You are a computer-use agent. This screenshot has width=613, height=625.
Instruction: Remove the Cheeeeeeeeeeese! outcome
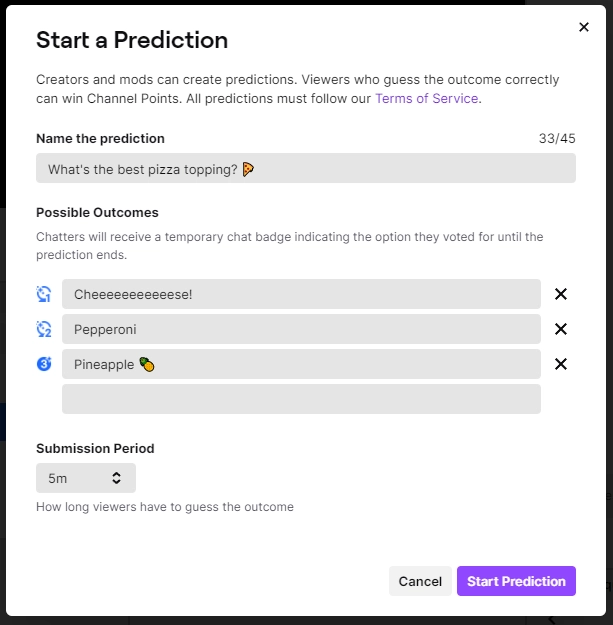tap(561, 294)
